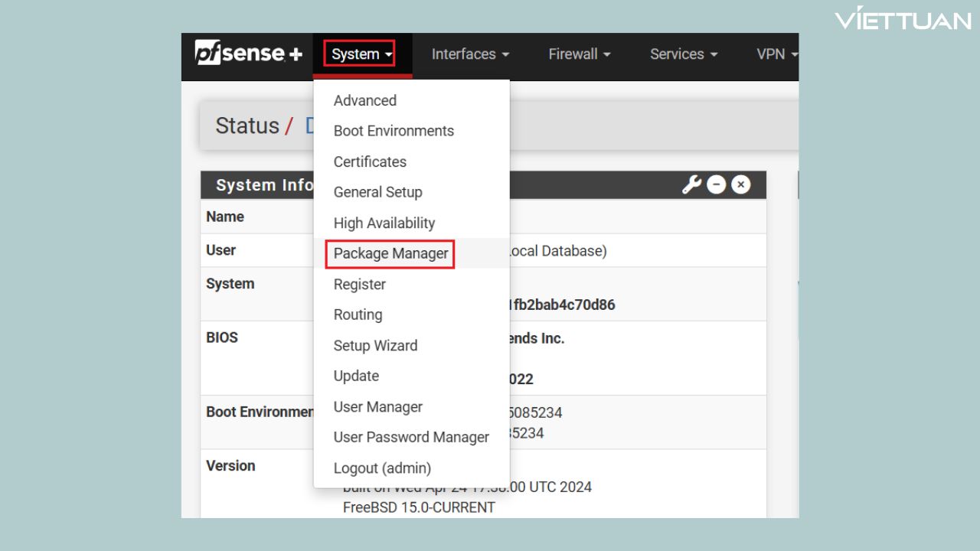Open the VPN navigation menu
Screen dimensions: 980x551
(x=776, y=54)
